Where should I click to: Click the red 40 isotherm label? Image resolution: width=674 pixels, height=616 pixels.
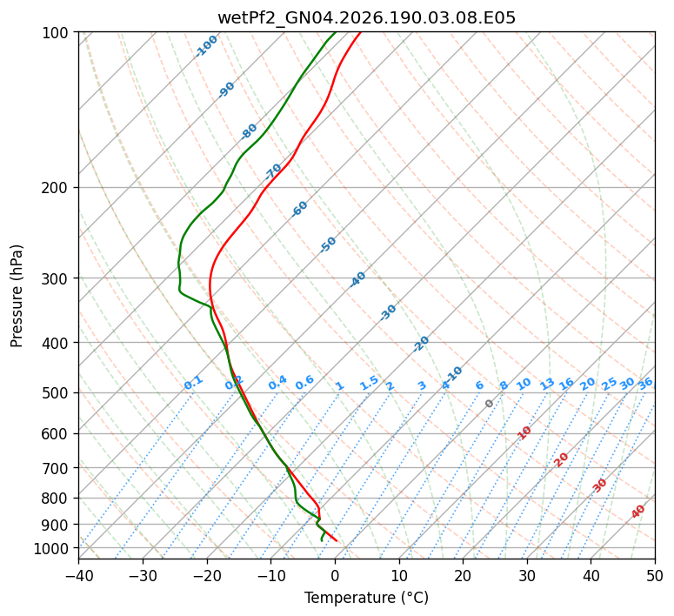pyautogui.click(x=638, y=512)
